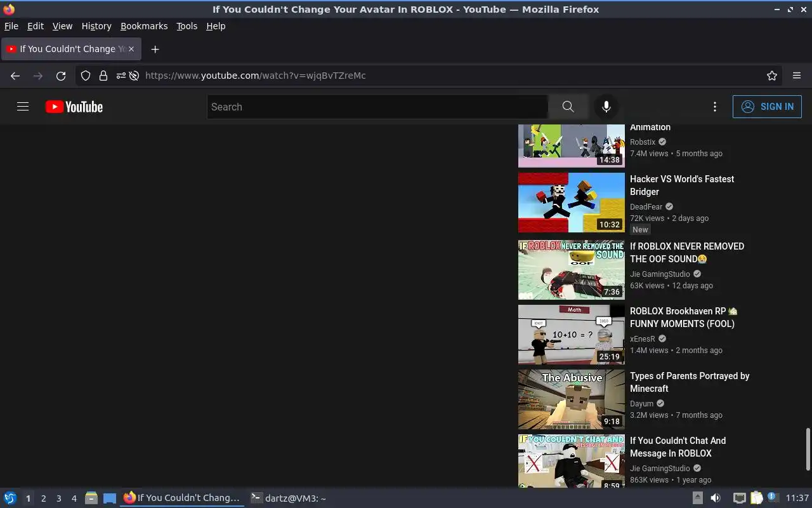This screenshot has width=812, height=508.
Task: Open the file manager taskbar icon
Action: (91, 498)
